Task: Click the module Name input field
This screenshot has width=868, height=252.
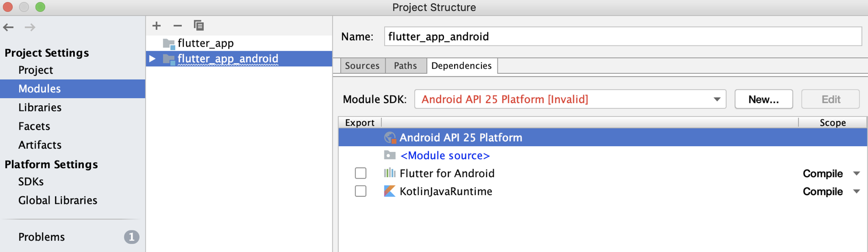Action: pos(623,37)
